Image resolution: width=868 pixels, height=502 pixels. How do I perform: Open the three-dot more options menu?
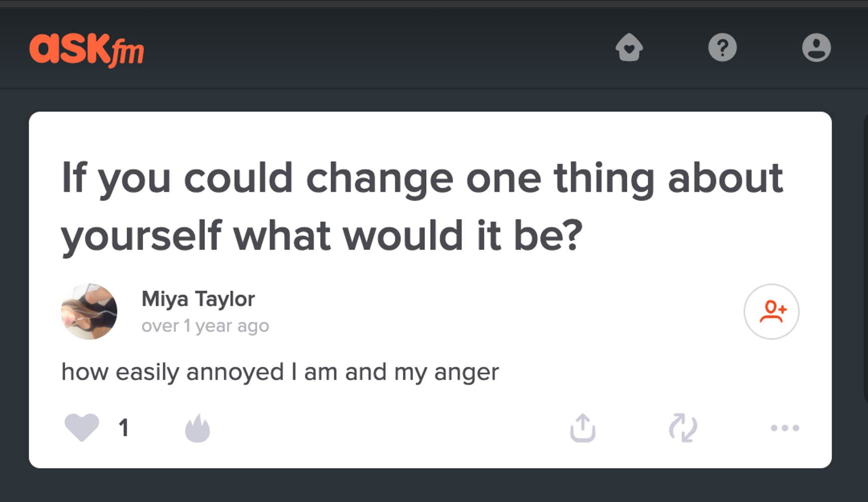[x=785, y=428]
